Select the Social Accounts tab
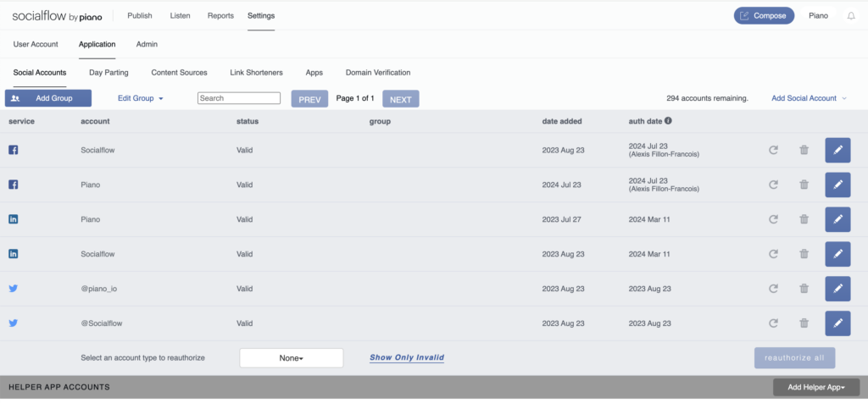The width and height of the screenshot is (868, 403). (x=40, y=73)
